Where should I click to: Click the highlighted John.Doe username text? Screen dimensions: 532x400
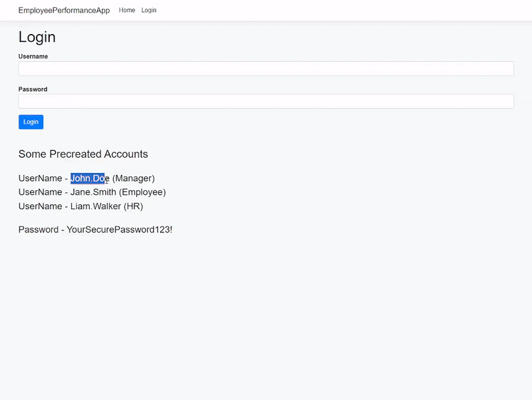pos(90,178)
